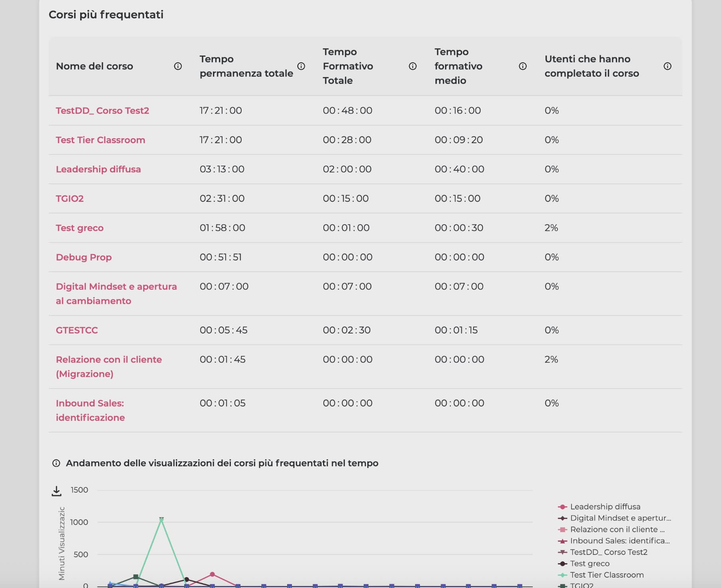Click info icon next to Nome del corso

tap(178, 66)
